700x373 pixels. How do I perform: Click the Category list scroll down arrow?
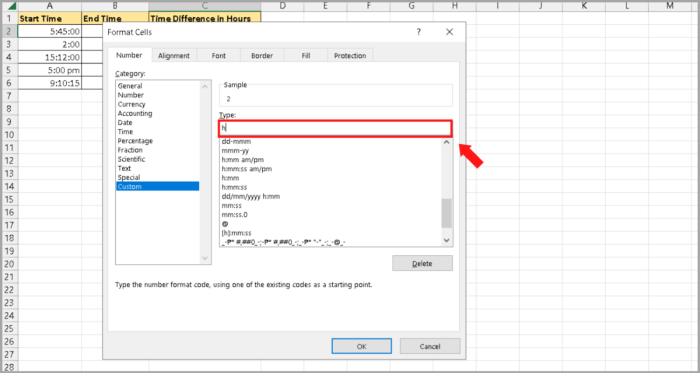click(205, 258)
